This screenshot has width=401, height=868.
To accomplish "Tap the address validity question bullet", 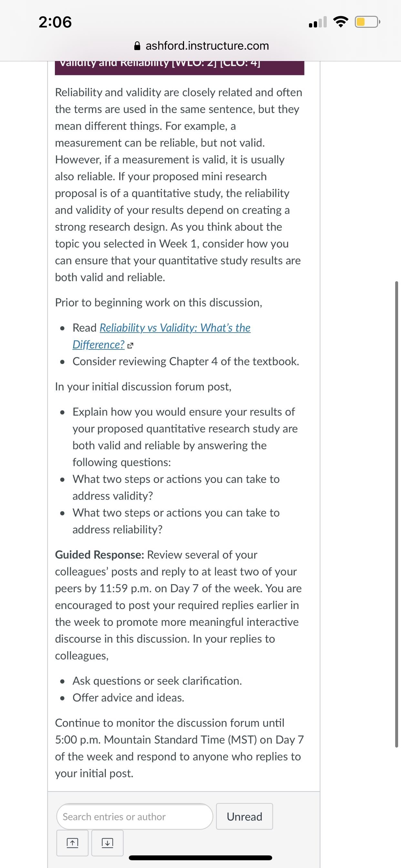I will pyautogui.click(x=176, y=487).
